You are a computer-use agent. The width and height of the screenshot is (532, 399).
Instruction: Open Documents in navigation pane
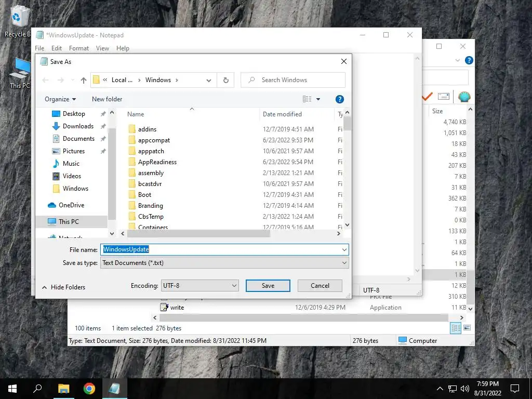click(78, 139)
